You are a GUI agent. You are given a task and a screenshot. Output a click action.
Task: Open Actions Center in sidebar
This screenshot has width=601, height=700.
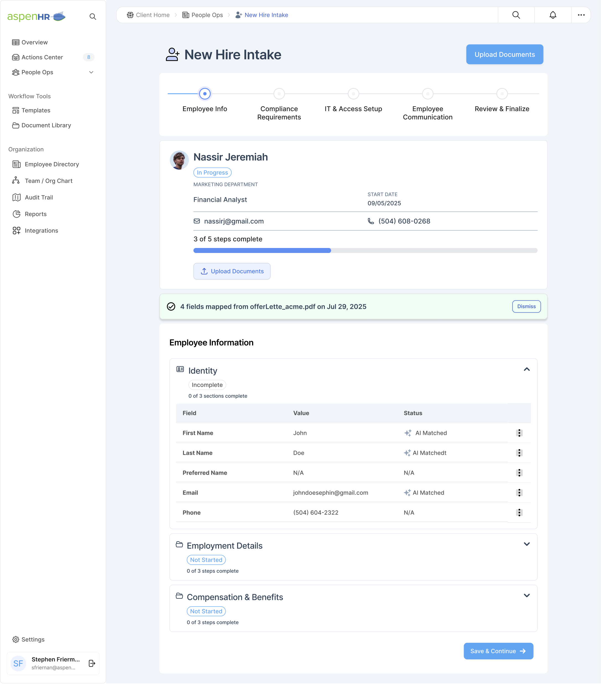[x=42, y=57]
